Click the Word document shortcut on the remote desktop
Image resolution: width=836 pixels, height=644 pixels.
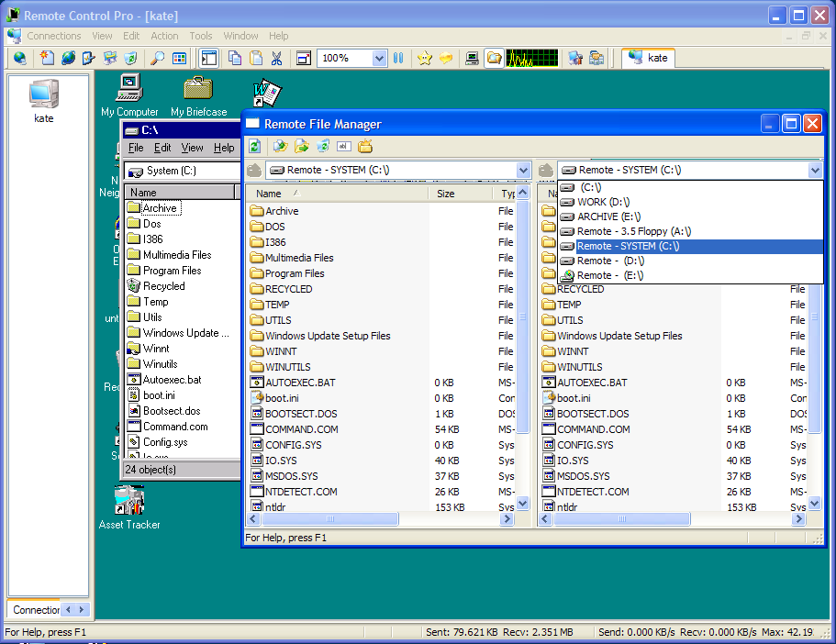[x=267, y=94]
